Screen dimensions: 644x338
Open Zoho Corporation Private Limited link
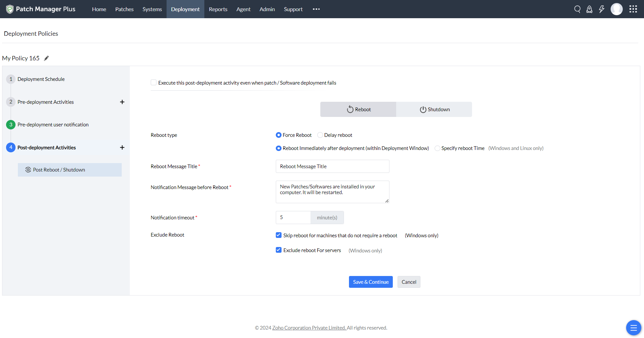click(x=309, y=328)
